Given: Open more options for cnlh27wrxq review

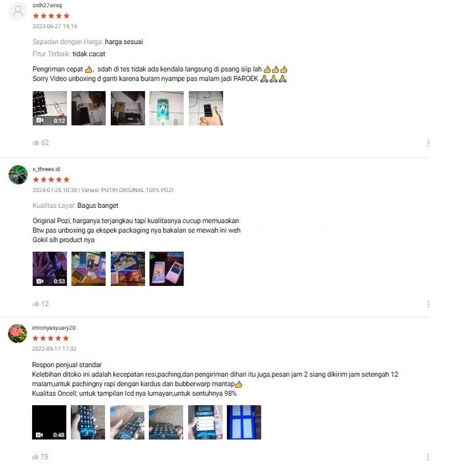Looking at the screenshot, I should 428,143.
